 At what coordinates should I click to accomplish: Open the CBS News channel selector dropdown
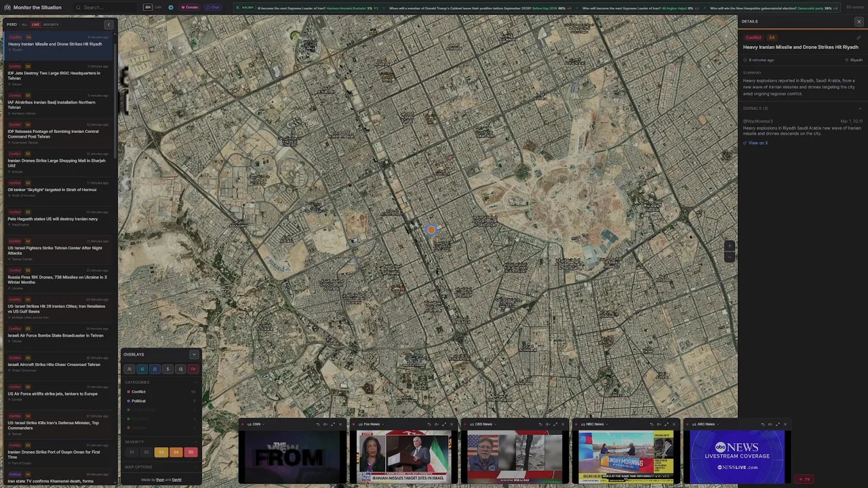[482, 424]
